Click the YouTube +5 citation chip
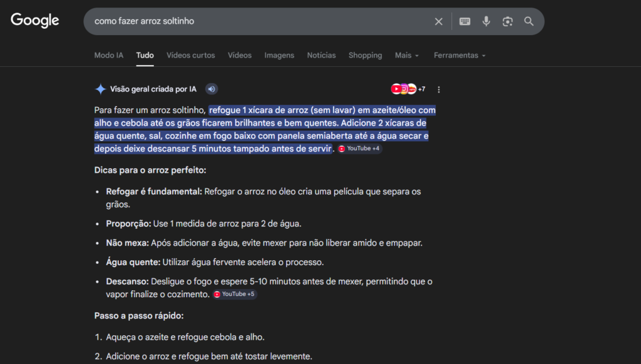This screenshot has width=641, height=364. point(235,294)
